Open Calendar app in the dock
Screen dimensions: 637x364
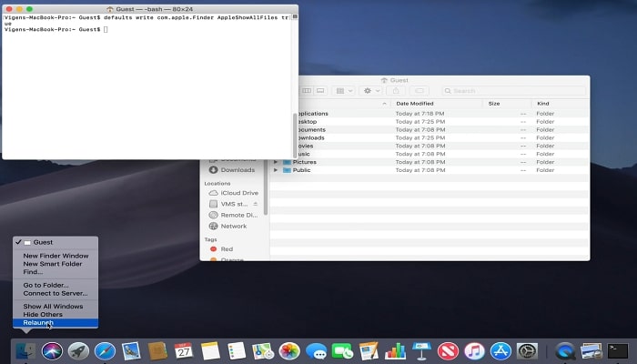tap(184, 350)
